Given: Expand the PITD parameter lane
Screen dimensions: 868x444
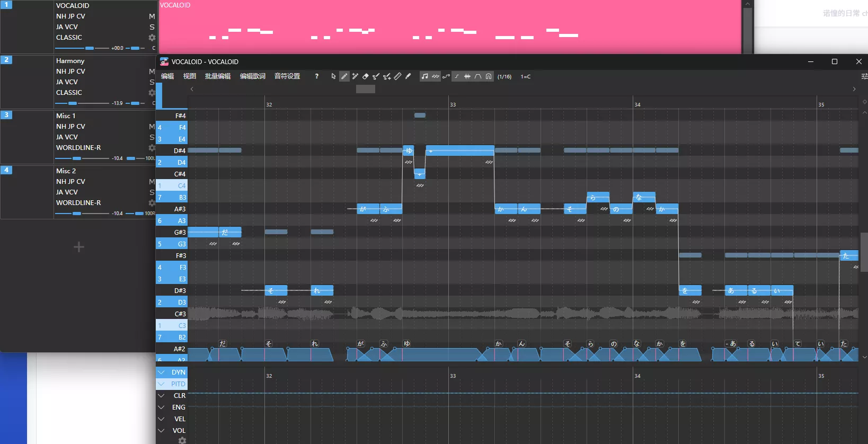Looking at the screenshot, I should click(x=161, y=384).
